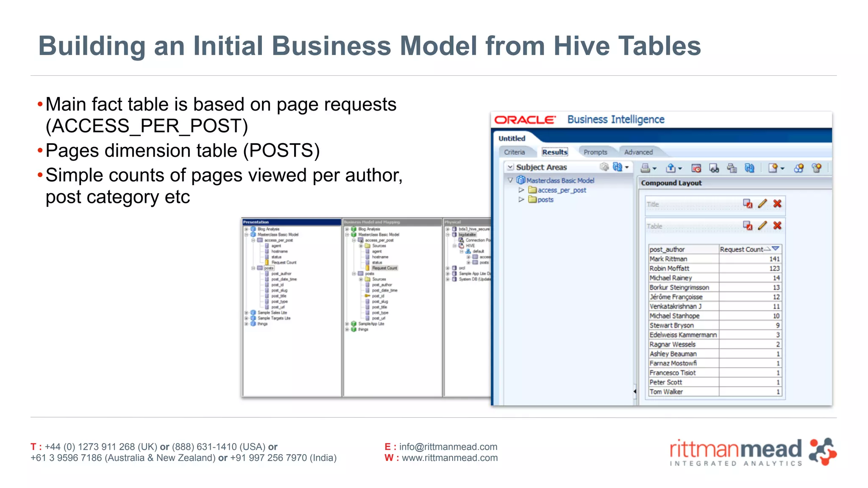Click refresh icon in Subject Areas header

point(618,167)
